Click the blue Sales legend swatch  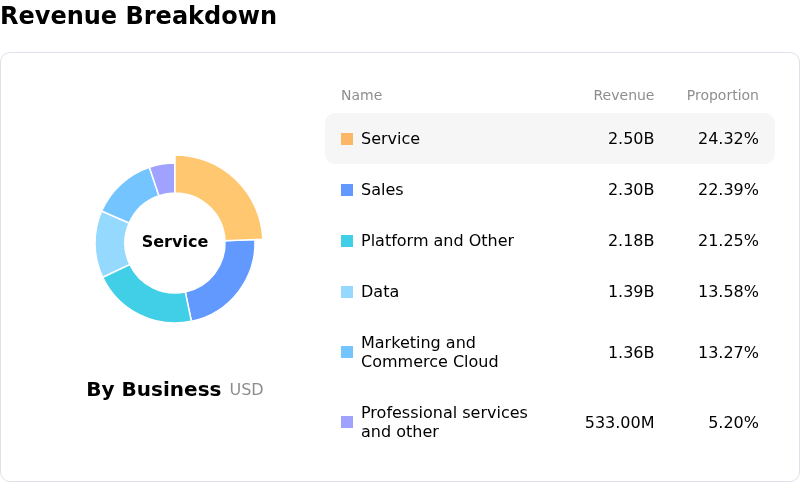[x=347, y=190]
